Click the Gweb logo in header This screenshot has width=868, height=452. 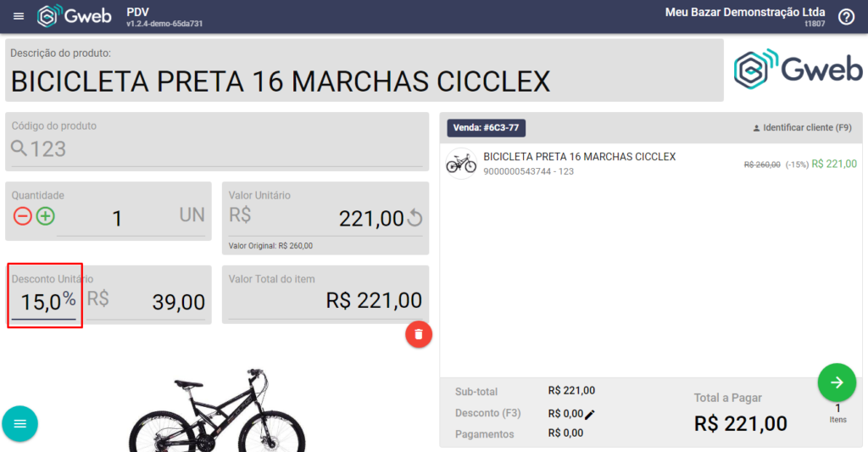(75, 16)
